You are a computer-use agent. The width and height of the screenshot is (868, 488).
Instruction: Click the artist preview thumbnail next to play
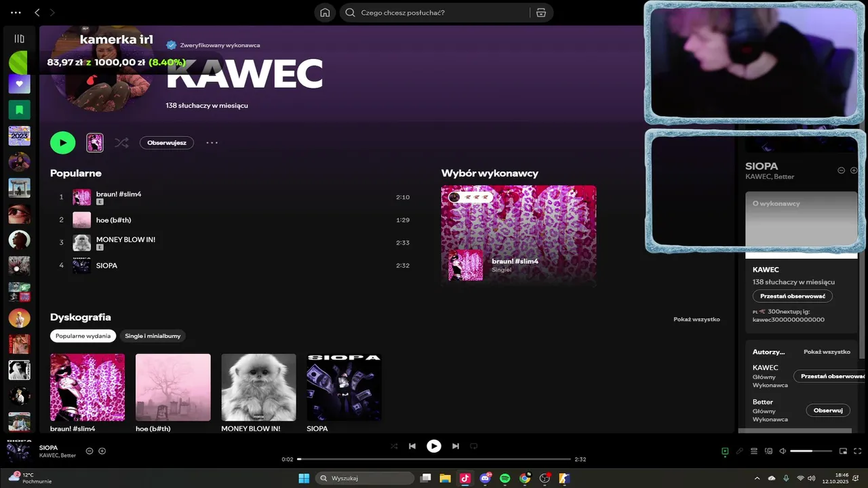tap(95, 142)
